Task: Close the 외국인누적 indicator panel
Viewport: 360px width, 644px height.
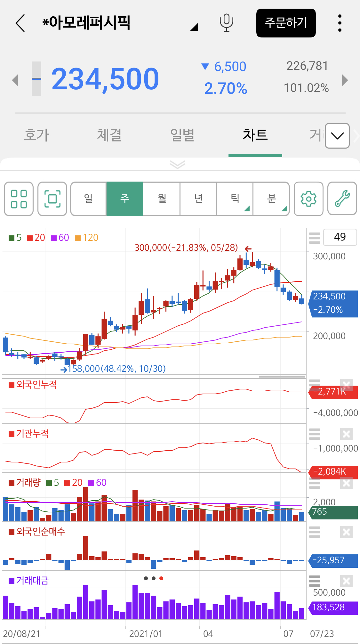Action: tap(346, 385)
